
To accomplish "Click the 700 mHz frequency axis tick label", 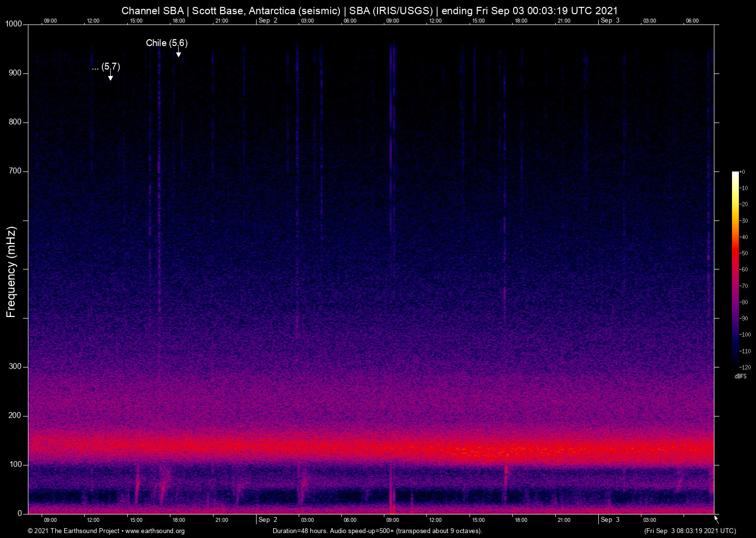I will tap(15, 171).
